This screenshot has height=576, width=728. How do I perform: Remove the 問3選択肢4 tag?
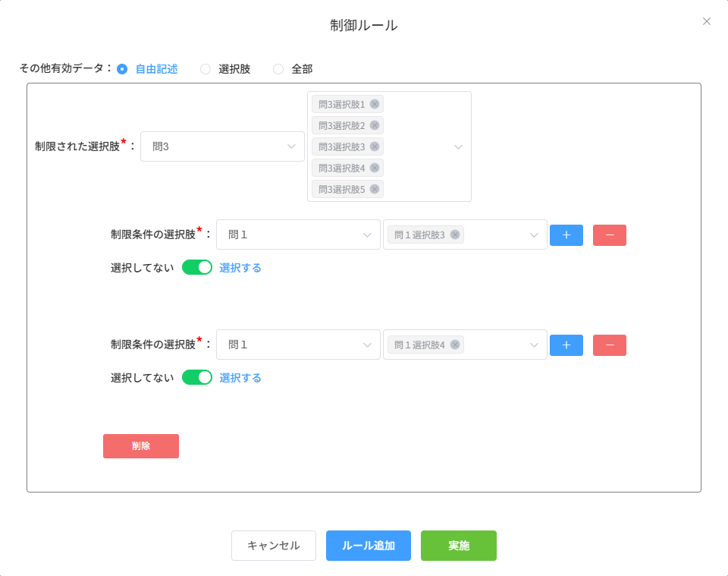pos(375,168)
